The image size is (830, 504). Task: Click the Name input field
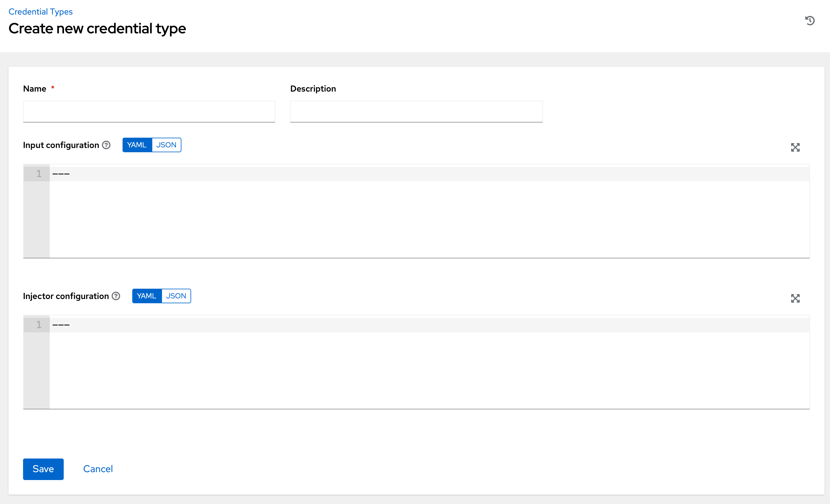pos(149,111)
